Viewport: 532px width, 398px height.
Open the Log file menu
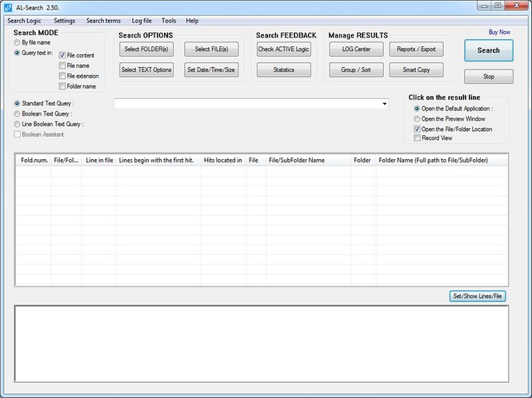[142, 21]
